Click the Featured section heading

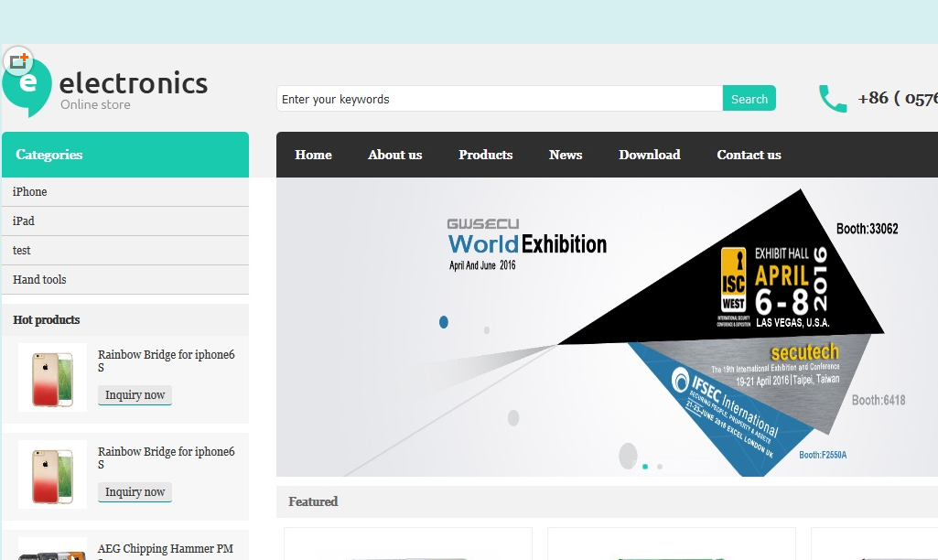click(313, 502)
